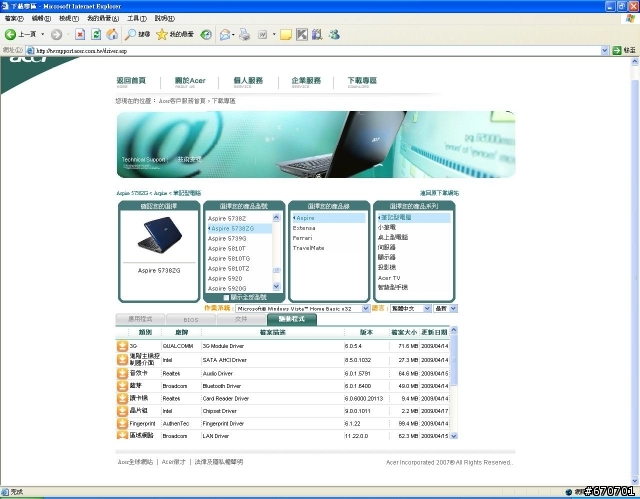This screenshot has height=499, width=640.
Task: Click the K-bordered toolbar icon
Action: point(302,35)
